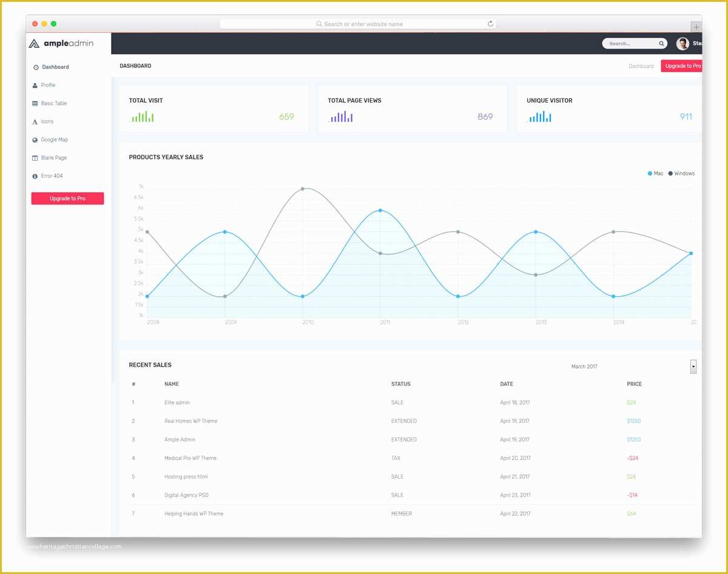The image size is (728, 574).
Task: Click the purple Total Page Views sparkline
Action: click(340, 116)
